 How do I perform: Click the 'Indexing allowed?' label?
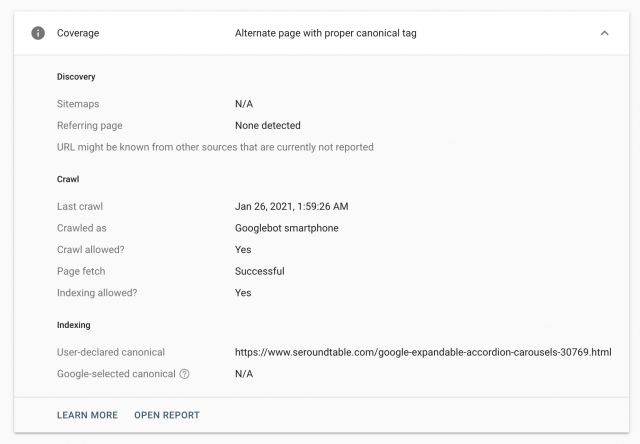coord(98,293)
